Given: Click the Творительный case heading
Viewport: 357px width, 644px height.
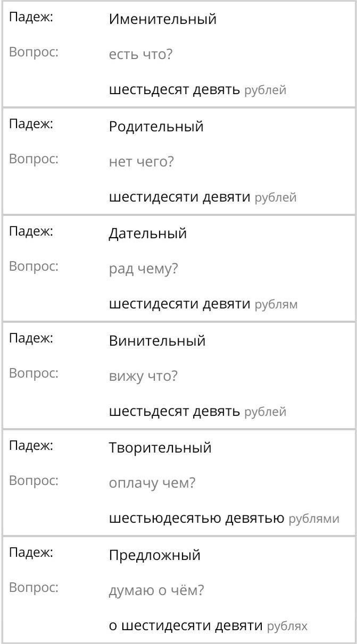Looking at the screenshot, I should click(x=160, y=448).
